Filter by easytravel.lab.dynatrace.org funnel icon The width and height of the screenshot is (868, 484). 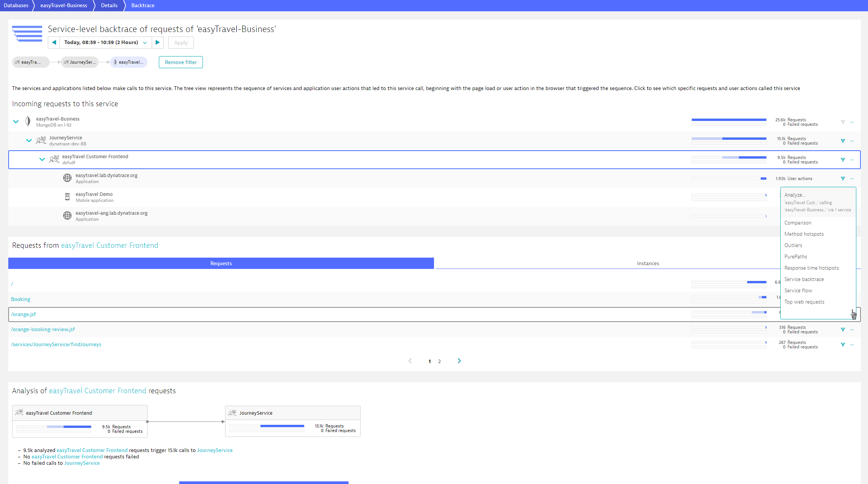pyautogui.click(x=843, y=179)
